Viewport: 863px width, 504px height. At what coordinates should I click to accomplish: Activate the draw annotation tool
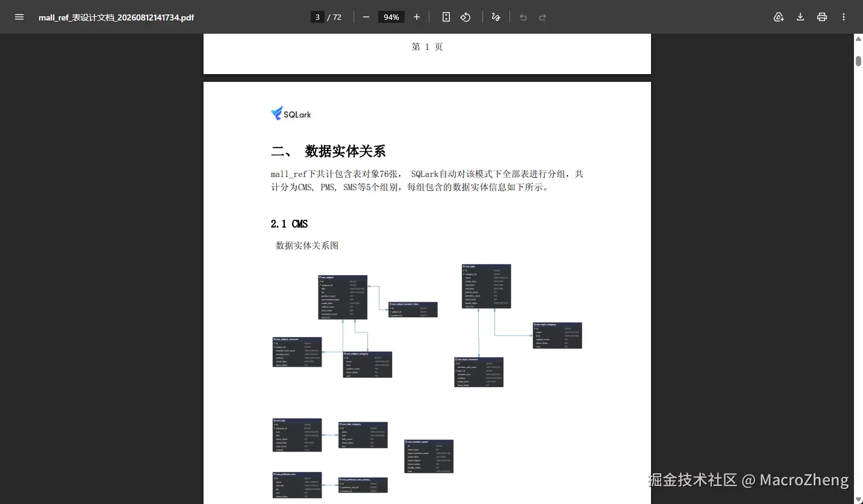tap(496, 17)
